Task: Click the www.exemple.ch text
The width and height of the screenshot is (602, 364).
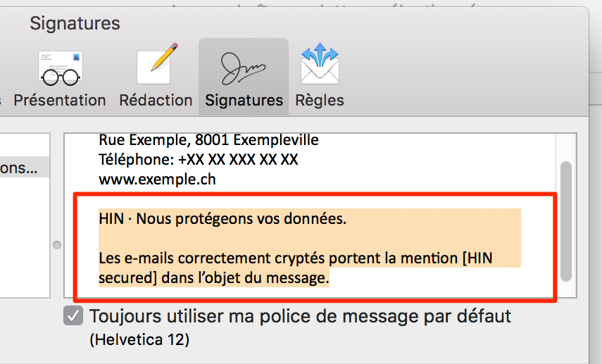Action: tap(157, 180)
